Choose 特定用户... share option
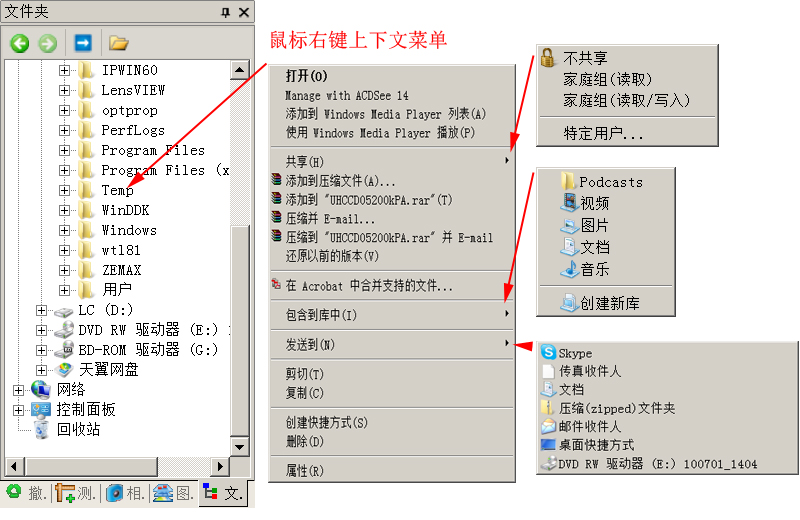The image size is (800, 520). coord(627,133)
